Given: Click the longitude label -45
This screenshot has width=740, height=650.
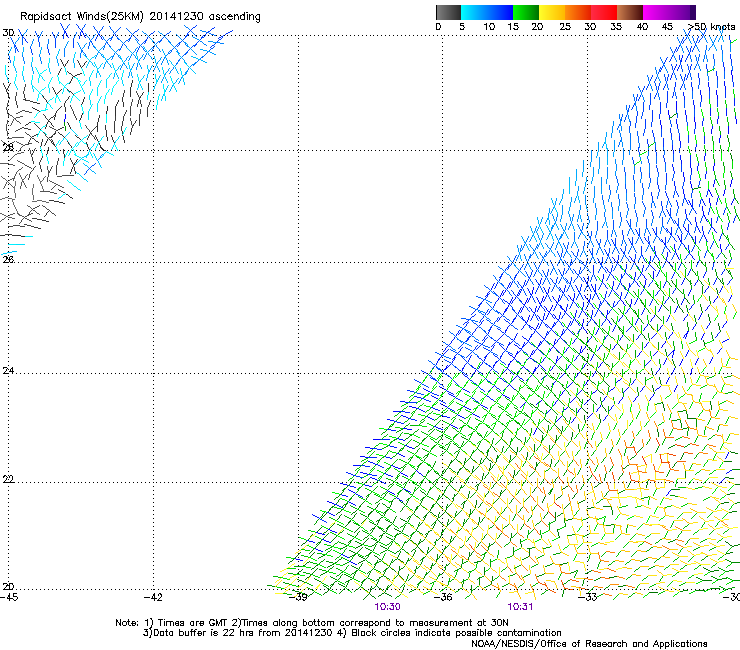Looking at the screenshot, I should [x=9, y=598].
